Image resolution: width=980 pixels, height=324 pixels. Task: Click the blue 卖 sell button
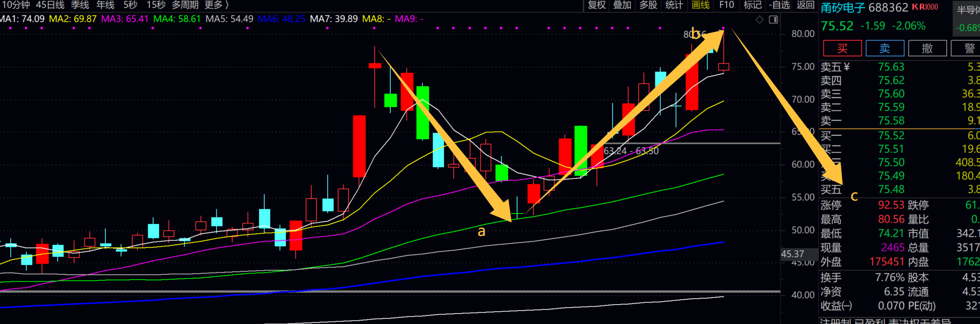(885, 48)
